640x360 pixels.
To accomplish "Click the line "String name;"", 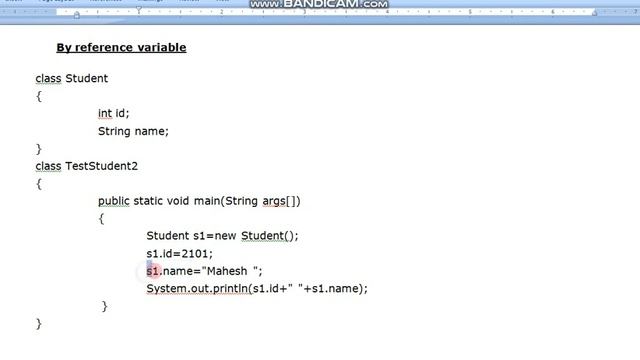I will pyautogui.click(x=133, y=131).
